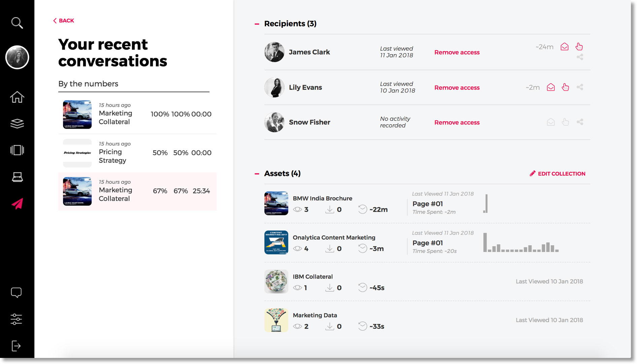Screen dimensions: 637x364
Task: Open the chat bubble icon in sidebar
Action: point(16,292)
